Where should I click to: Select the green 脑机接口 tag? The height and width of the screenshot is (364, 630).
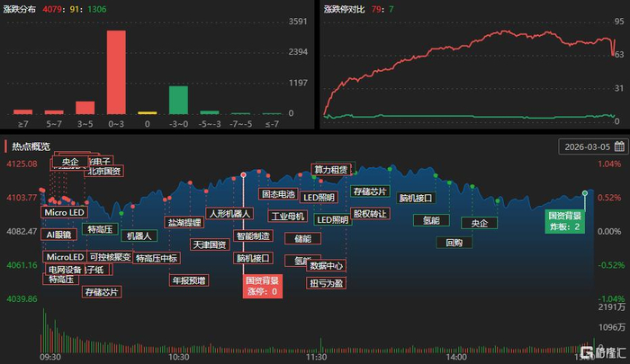(416, 198)
